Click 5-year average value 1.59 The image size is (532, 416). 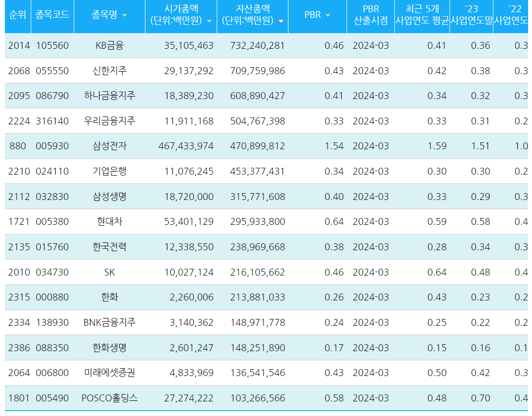(437, 146)
